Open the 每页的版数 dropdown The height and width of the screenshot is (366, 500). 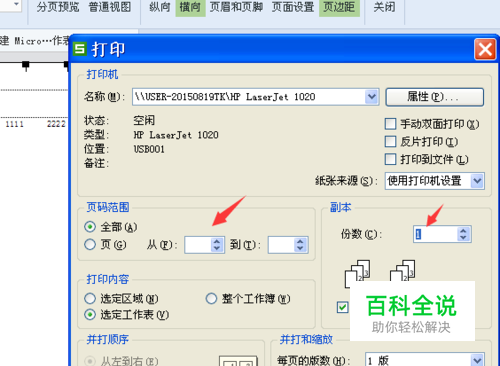pos(477,360)
